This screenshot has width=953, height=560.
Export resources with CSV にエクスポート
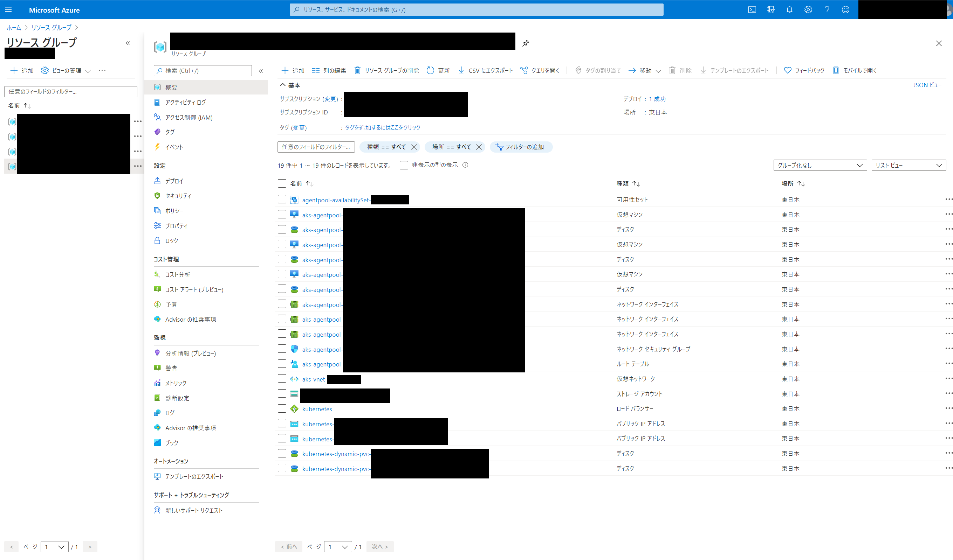coord(485,70)
